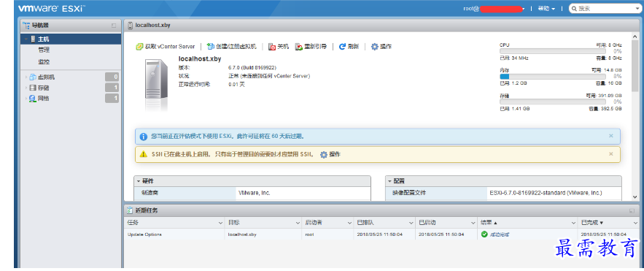Click the search magnifier icon
Screen dimensions: 644x271
click(x=574, y=9)
